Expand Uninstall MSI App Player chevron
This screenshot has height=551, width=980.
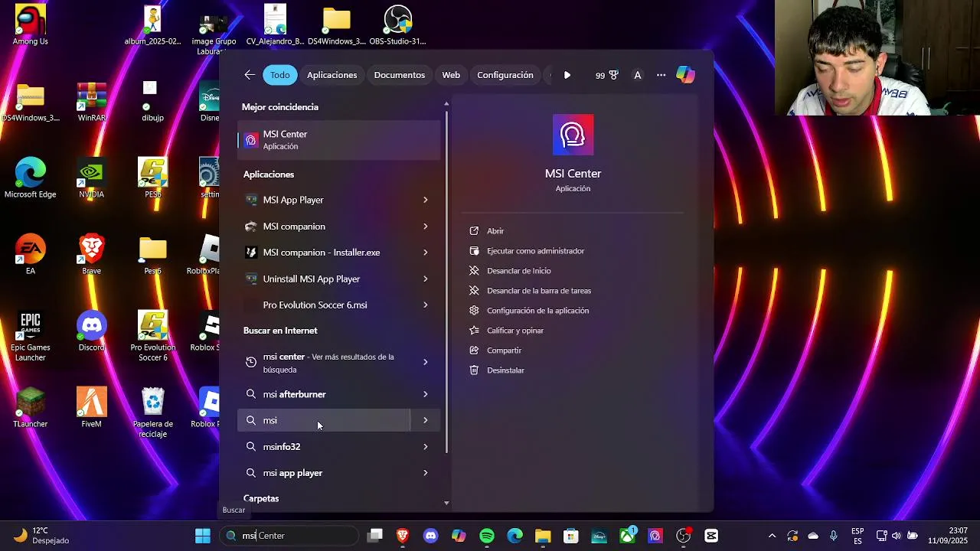point(426,279)
